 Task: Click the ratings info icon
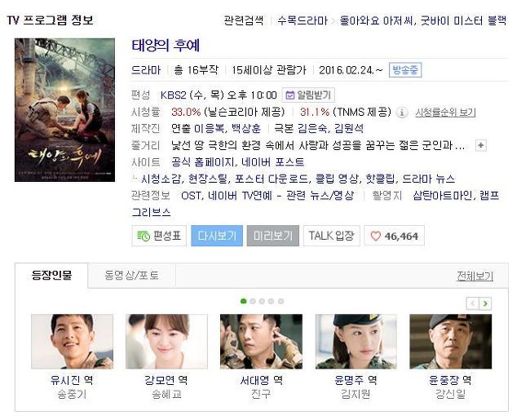[x=401, y=113]
